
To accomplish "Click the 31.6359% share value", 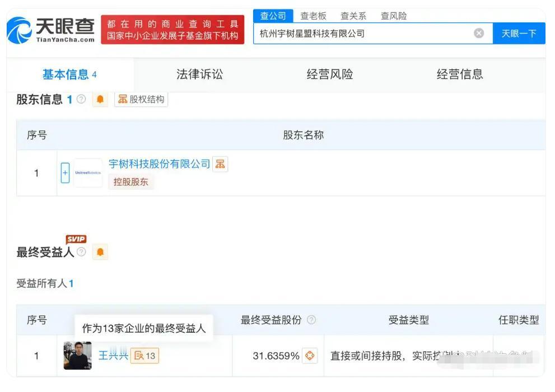I will [x=276, y=356].
